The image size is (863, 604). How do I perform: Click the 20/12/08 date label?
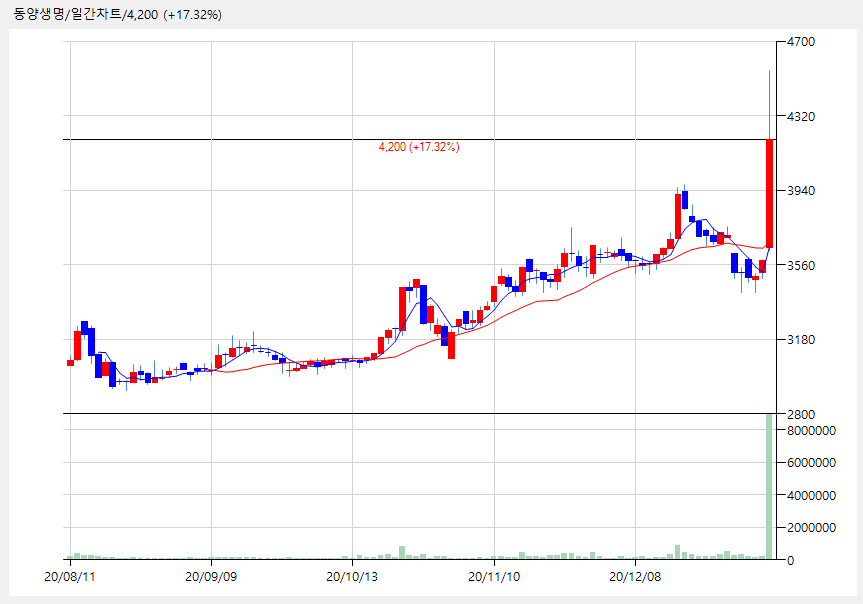pyautogui.click(x=635, y=576)
